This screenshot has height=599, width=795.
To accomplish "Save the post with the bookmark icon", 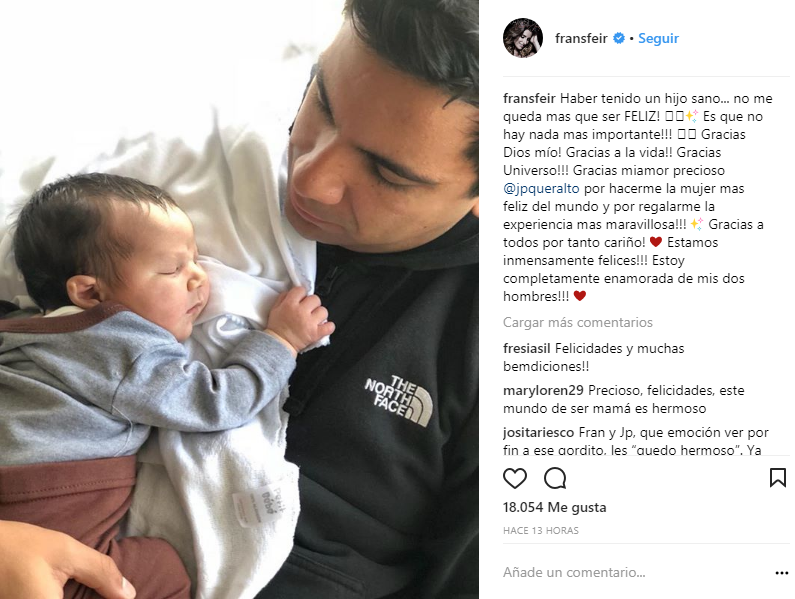I will click(778, 478).
